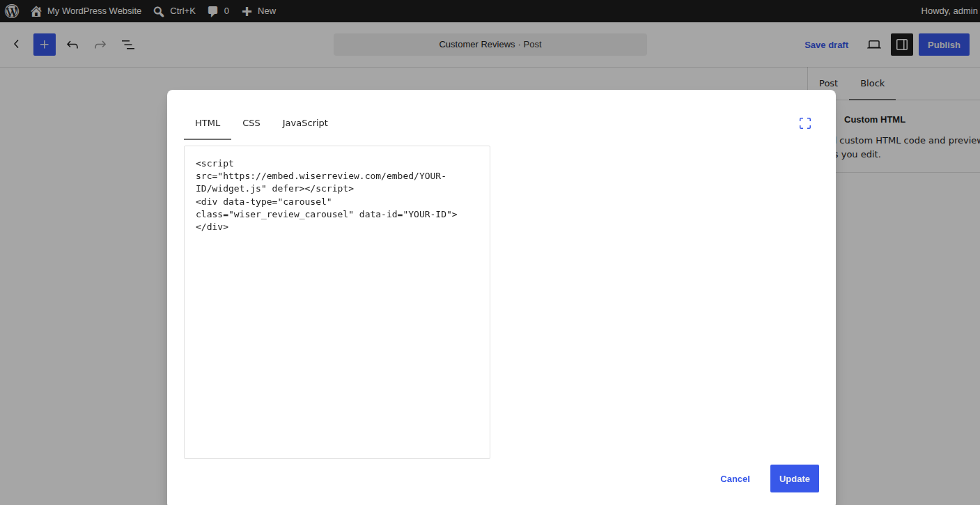The width and height of the screenshot is (980, 505).
Task: Open the Ctrl+K search command palette
Action: click(174, 11)
